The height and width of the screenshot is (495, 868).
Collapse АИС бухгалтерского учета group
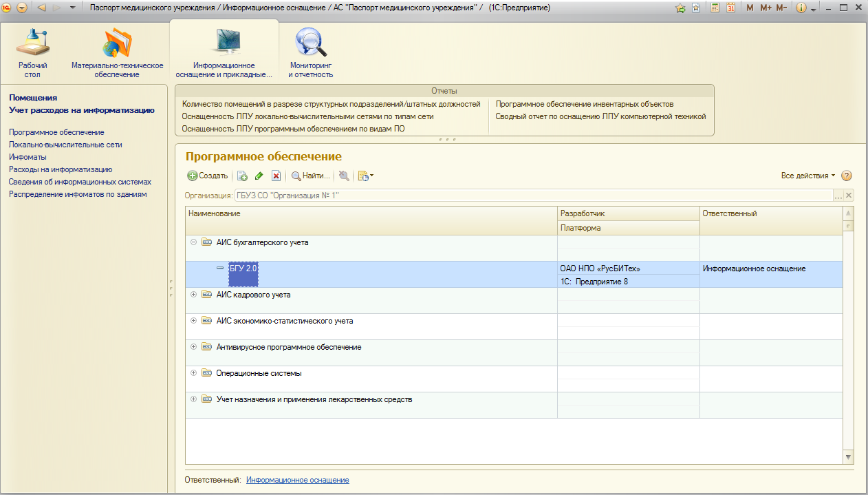click(x=194, y=242)
